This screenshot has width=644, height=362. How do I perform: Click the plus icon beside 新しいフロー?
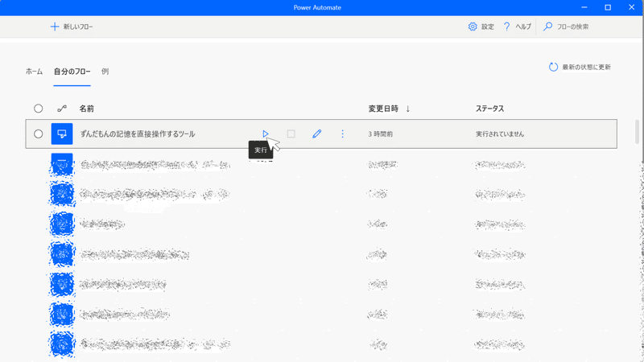point(55,27)
